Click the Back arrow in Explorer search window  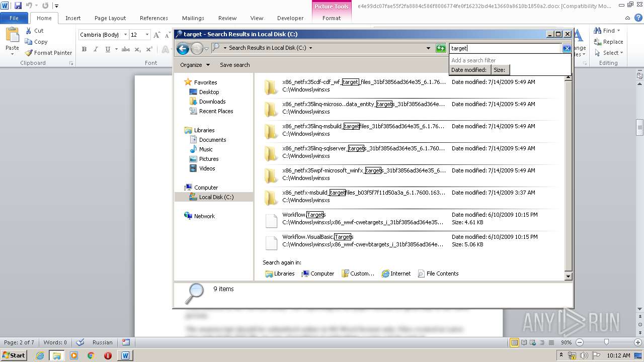coord(183,48)
